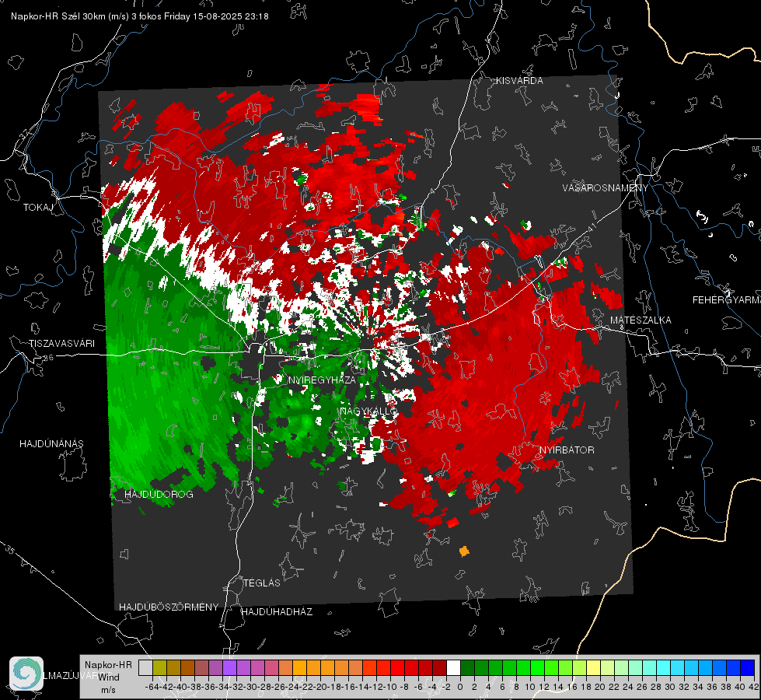761x700 pixels.
Task: Select the VÁSÁROSNAMÉNY city label
Action: (606, 188)
